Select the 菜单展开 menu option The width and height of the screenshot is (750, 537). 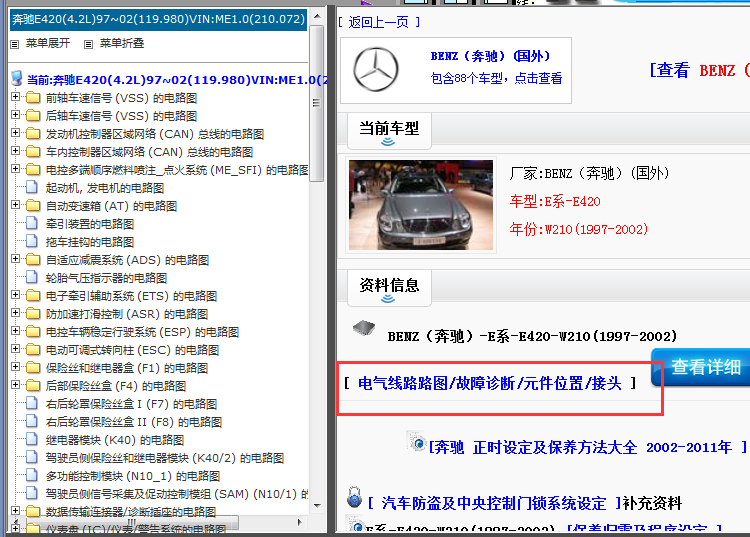[47, 44]
